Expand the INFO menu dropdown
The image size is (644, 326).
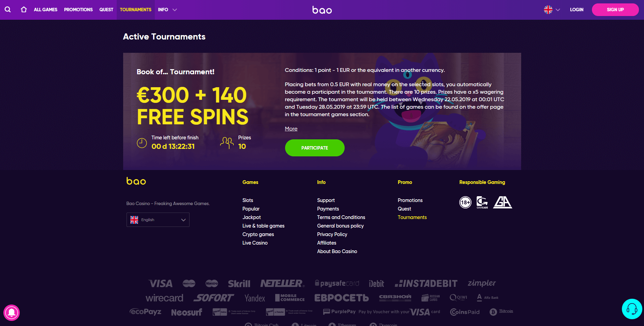(x=167, y=10)
